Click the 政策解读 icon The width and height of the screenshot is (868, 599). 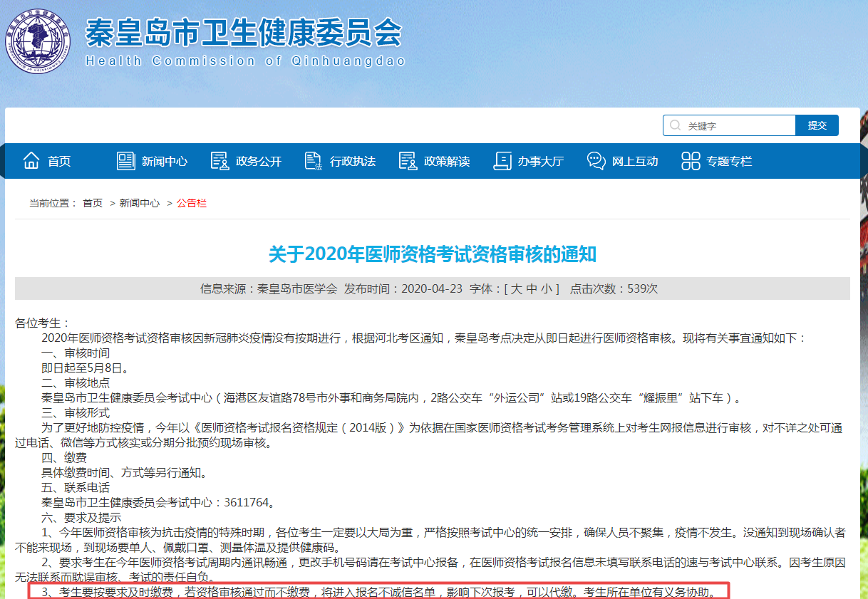click(408, 161)
